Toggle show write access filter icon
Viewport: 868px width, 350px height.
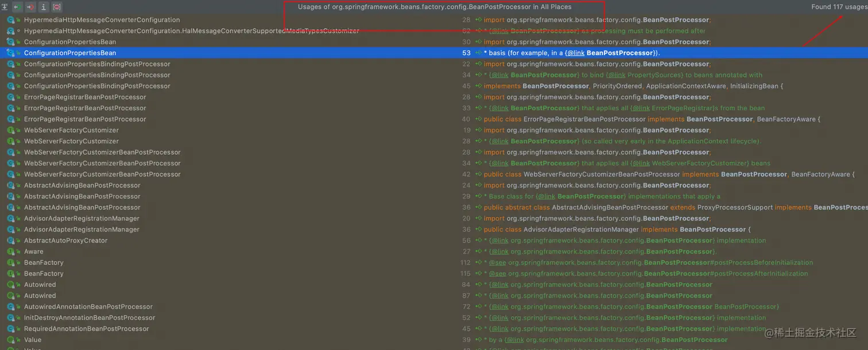30,7
